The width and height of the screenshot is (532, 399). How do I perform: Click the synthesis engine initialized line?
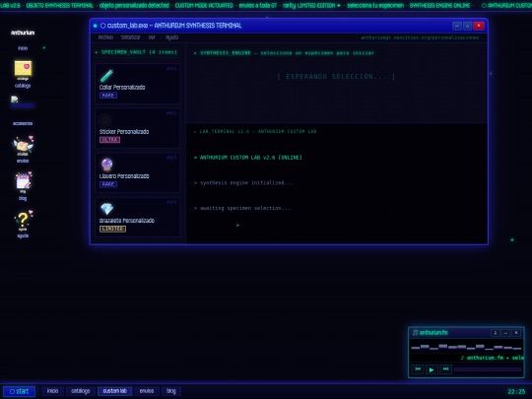click(243, 183)
